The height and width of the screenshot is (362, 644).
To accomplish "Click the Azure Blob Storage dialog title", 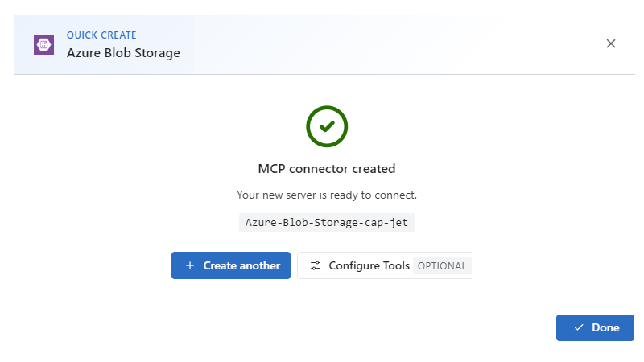I will point(123,53).
